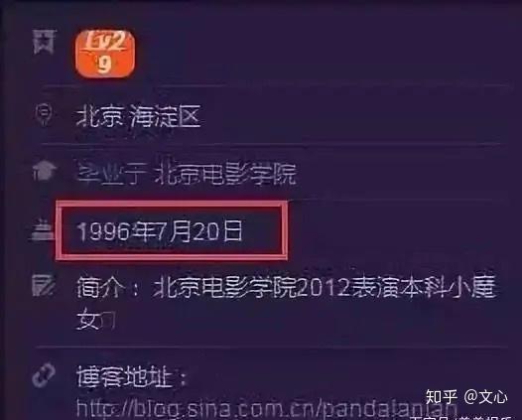Click the 知乎 @文心 watermark
This screenshot has height=420, width=522.
tap(466, 397)
